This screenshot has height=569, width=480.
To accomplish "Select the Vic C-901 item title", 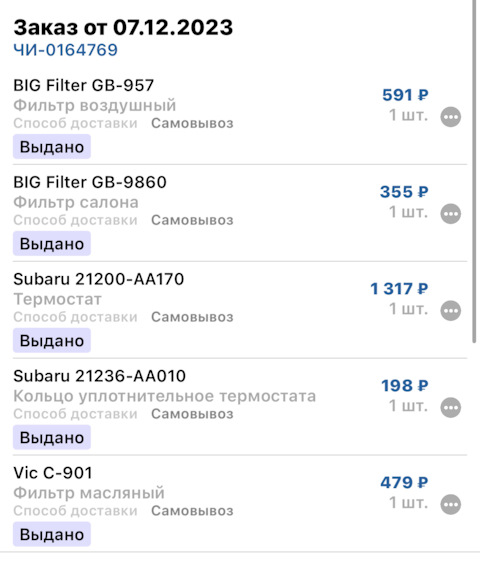I will pyautogui.click(x=53, y=473).
